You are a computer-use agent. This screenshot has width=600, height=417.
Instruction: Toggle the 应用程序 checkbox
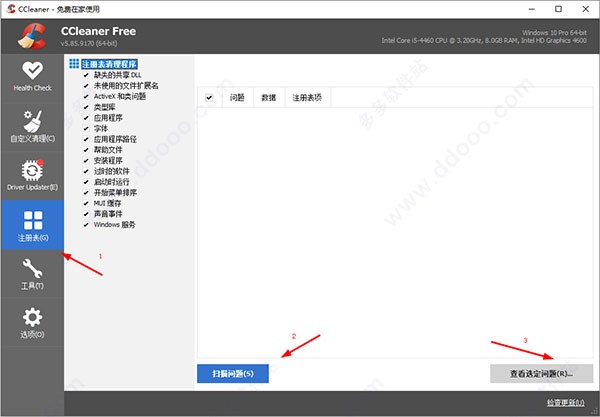coord(86,118)
